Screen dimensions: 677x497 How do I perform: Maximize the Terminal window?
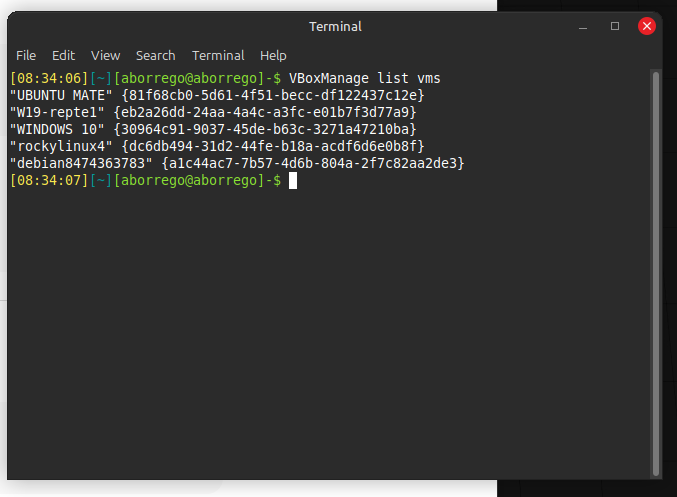[615, 26]
